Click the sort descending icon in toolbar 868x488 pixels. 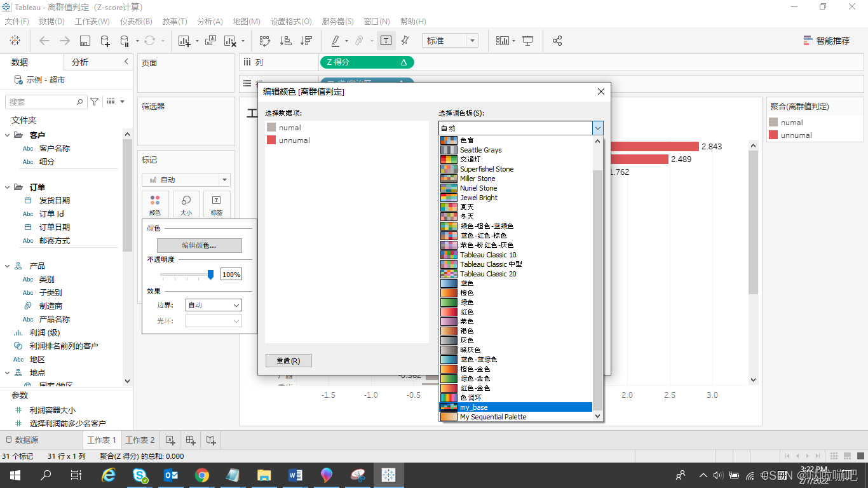coord(306,41)
